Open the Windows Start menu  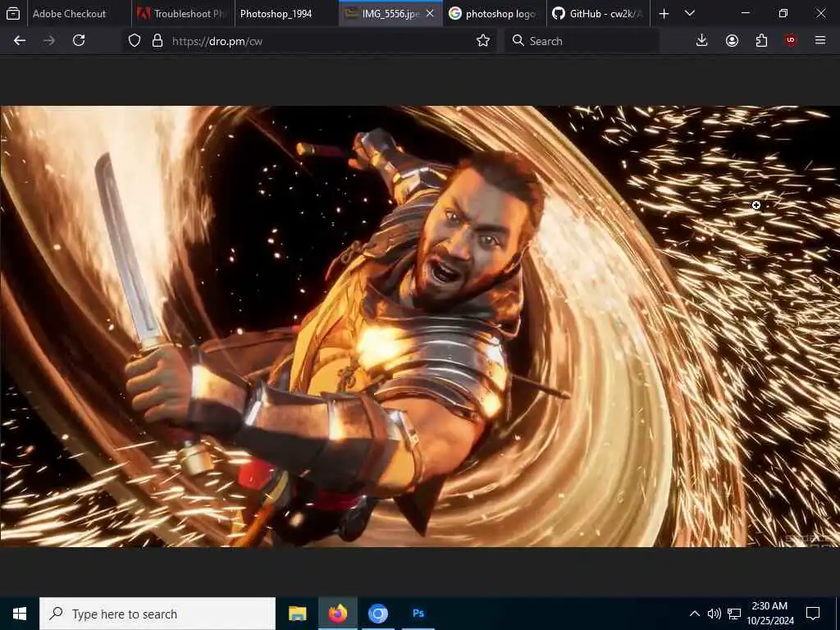click(x=20, y=614)
